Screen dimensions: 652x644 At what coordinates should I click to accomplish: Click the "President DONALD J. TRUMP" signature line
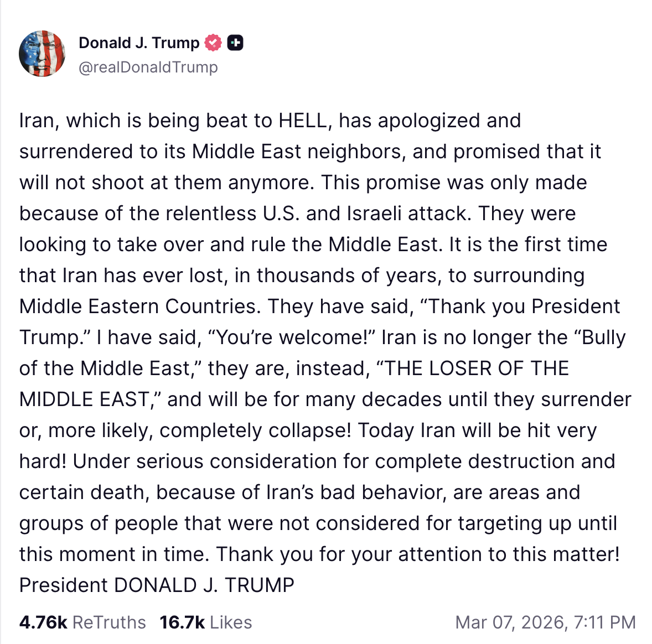click(x=157, y=585)
